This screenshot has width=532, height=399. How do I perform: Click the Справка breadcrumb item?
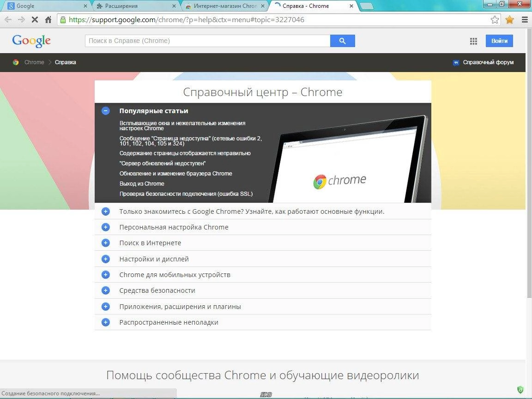point(65,62)
